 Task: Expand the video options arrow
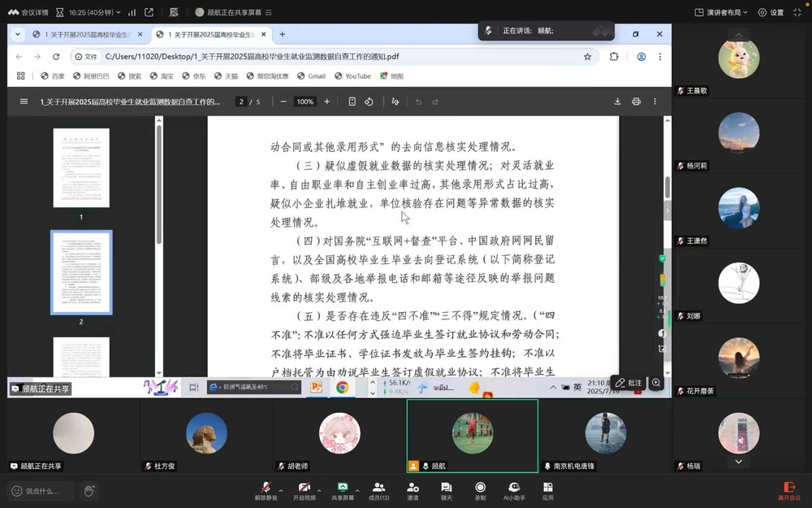(319, 491)
